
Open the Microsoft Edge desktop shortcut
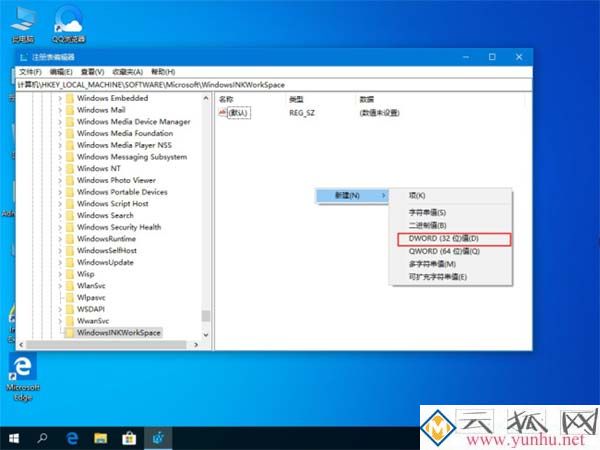[x=23, y=377]
